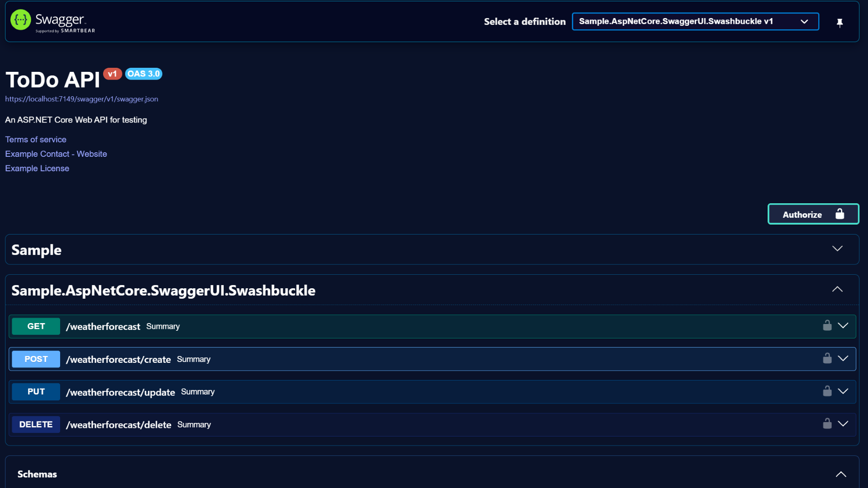Click lock icon on DELETE /weatherforecast/delete row
The image size is (868, 488).
(827, 424)
